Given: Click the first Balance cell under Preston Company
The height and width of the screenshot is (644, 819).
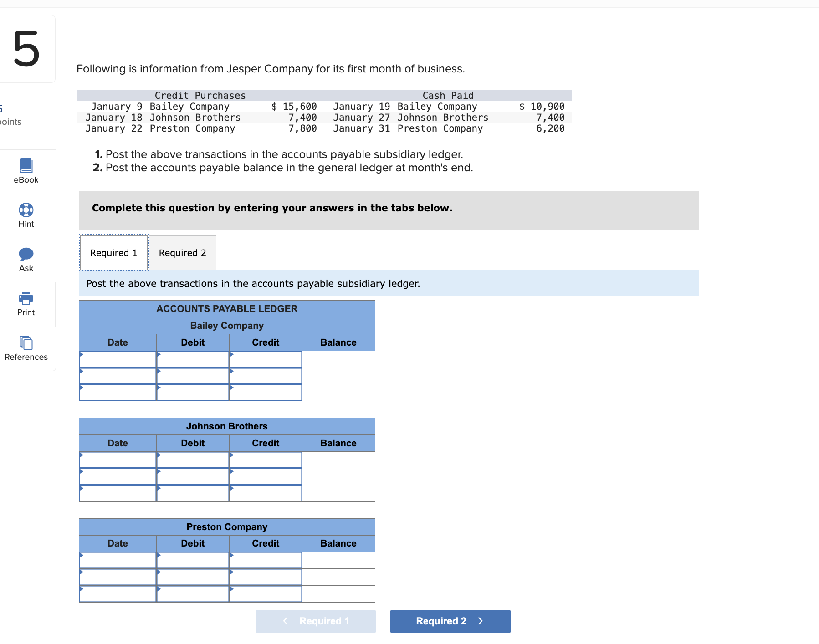Looking at the screenshot, I should (x=338, y=560).
